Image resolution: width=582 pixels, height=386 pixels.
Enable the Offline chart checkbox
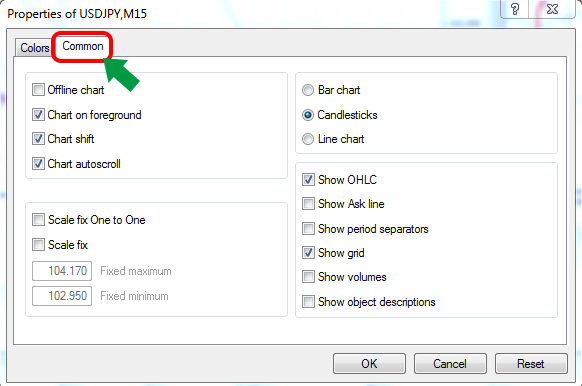[38, 90]
